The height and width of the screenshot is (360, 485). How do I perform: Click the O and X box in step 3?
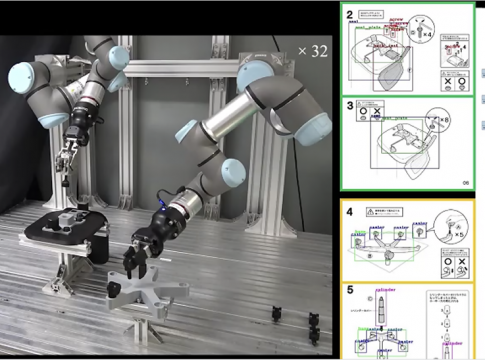(370, 111)
